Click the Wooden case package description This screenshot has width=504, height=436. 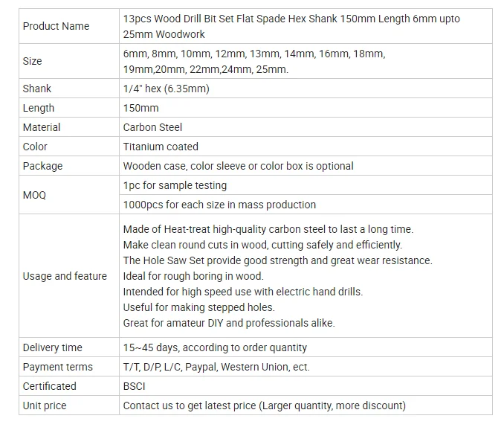pos(238,166)
